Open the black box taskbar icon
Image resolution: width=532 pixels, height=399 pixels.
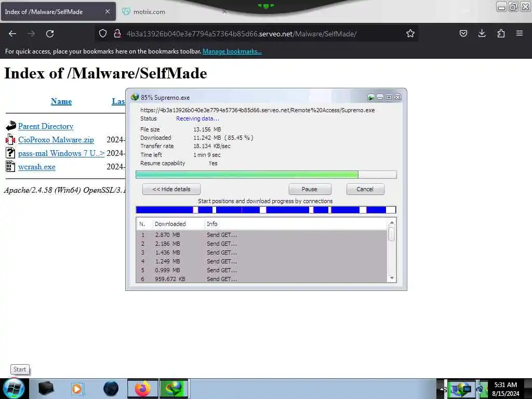46,389
